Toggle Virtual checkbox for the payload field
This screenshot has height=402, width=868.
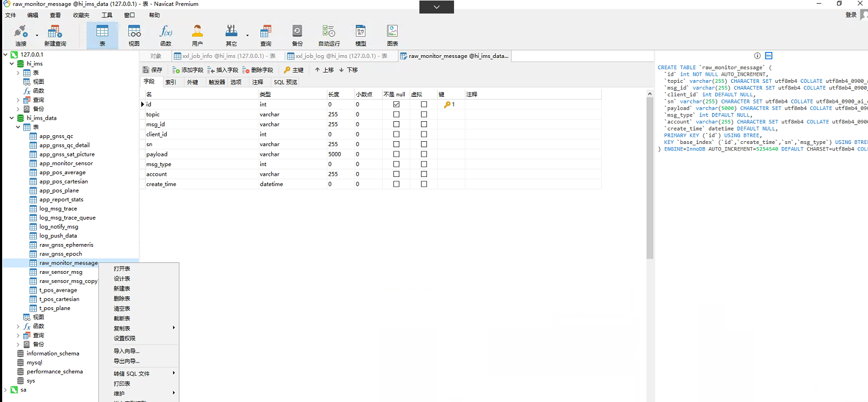point(424,154)
